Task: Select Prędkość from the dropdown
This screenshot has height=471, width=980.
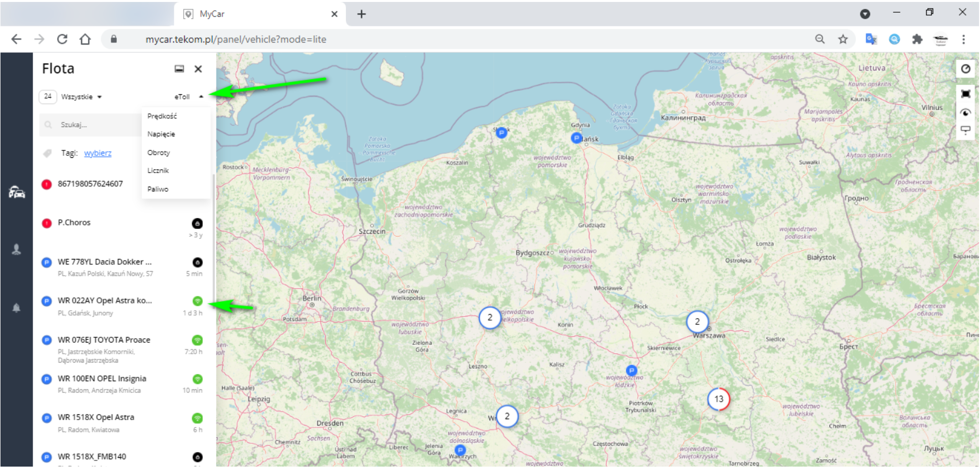Action: point(162,116)
